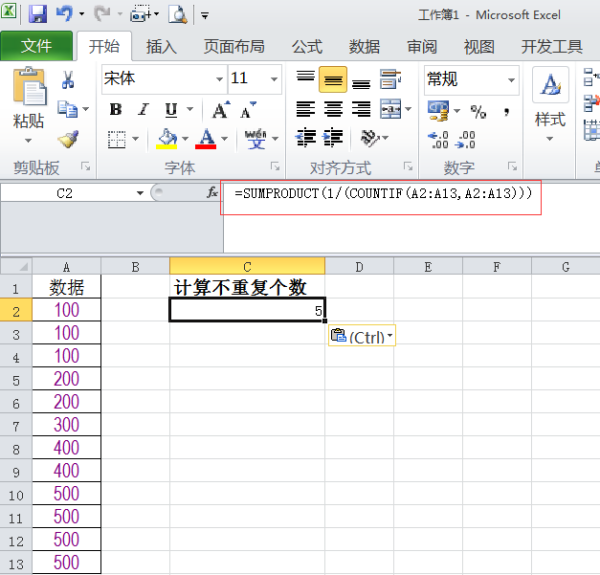The height and width of the screenshot is (575, 600).
Task: Toggle center horizontal alignment
Action: coord(333,109)
